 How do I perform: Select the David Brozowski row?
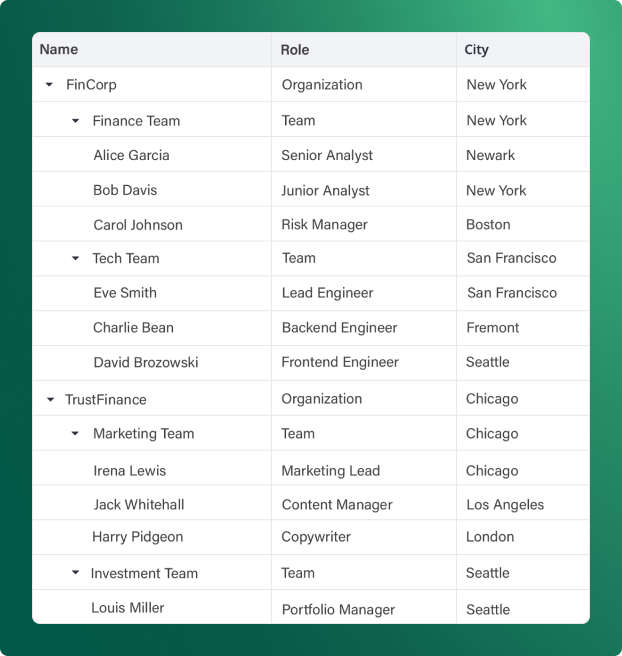[x=311, y=363]
